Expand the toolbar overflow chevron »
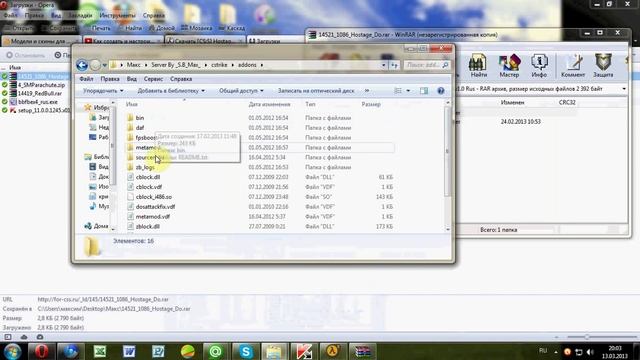Image resolution: width=640 pixels, height=360 pixels. click(367, 91)
